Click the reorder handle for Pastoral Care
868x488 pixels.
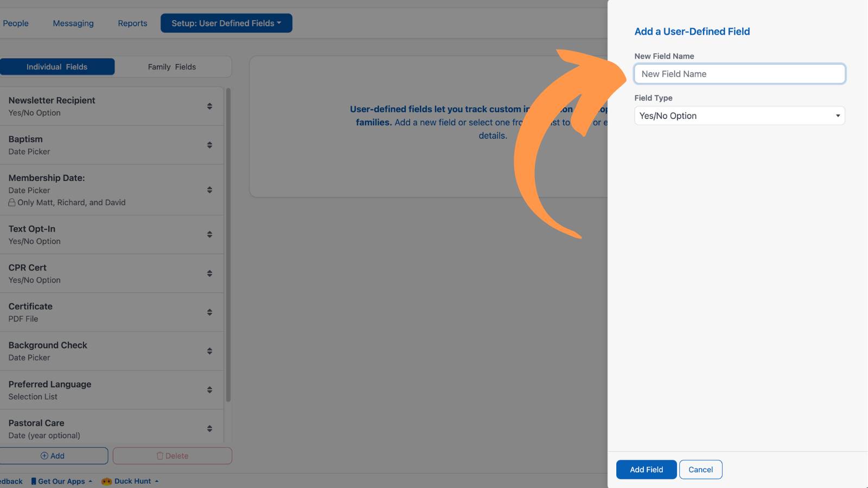click(x=209, y=428)
